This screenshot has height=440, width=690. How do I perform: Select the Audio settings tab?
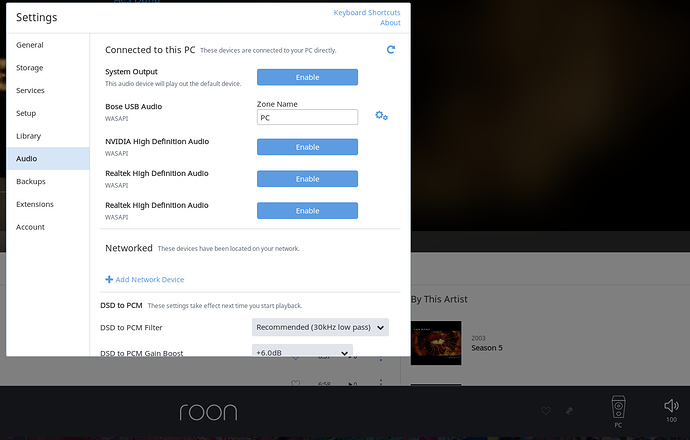pos(48,158)
